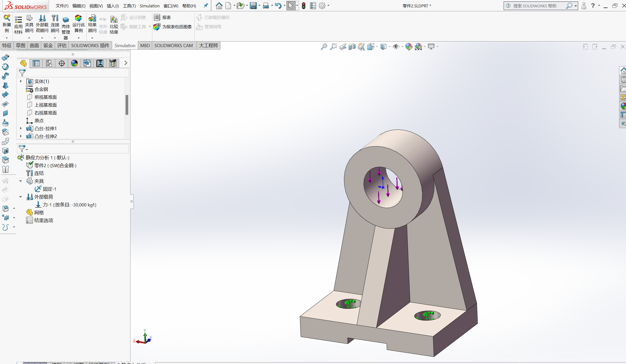Select the 网格 (Mesh) item
The image size is (626, 364).
click(x=35, y=213)
